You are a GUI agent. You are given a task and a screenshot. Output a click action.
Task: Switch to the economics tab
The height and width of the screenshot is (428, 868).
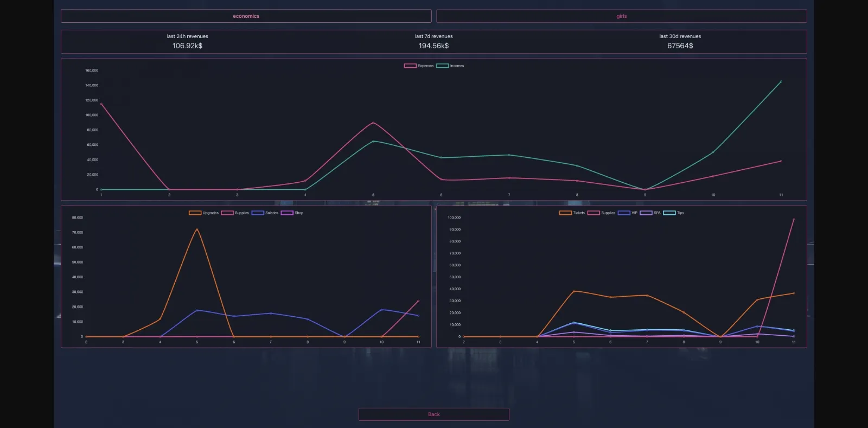(246, 16)
